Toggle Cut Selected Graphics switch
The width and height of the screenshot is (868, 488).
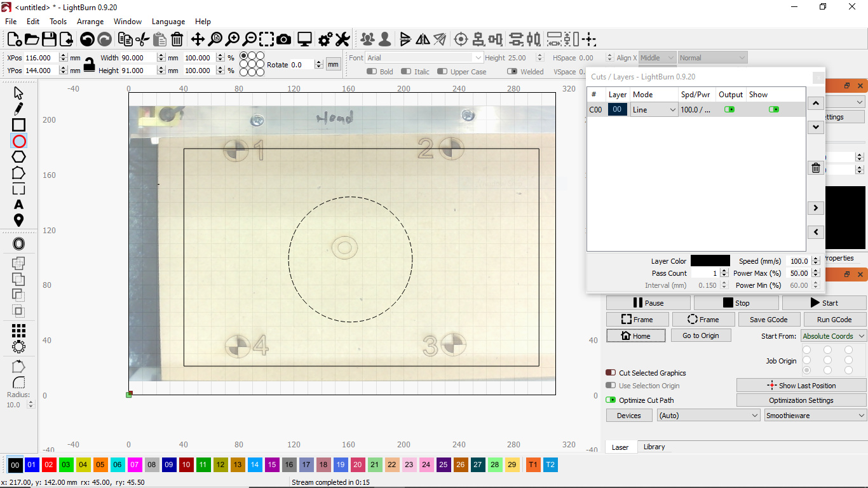click(611, 373)
